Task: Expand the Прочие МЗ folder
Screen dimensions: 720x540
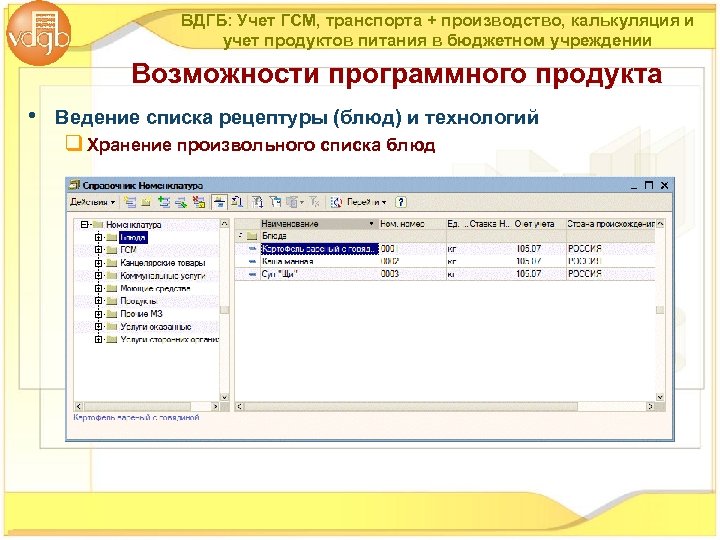Action: (98, 314)
